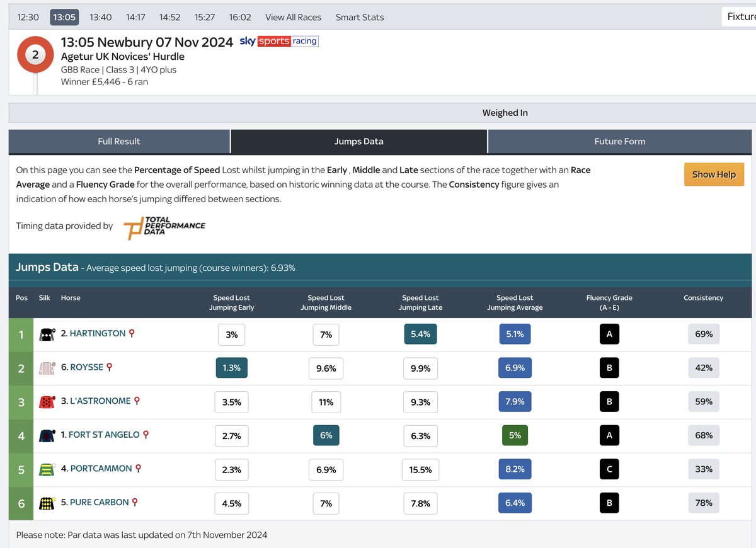Viewport: 756px width, 548px height.
Task: Click the Agetur UK Novices' Hurdle title
Action: point(123,57)
